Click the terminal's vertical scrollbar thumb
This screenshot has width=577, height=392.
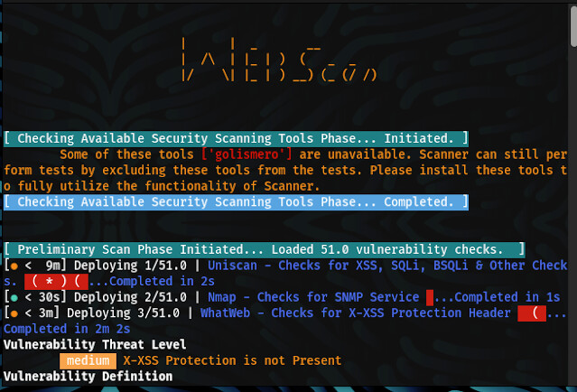[573, 26]
